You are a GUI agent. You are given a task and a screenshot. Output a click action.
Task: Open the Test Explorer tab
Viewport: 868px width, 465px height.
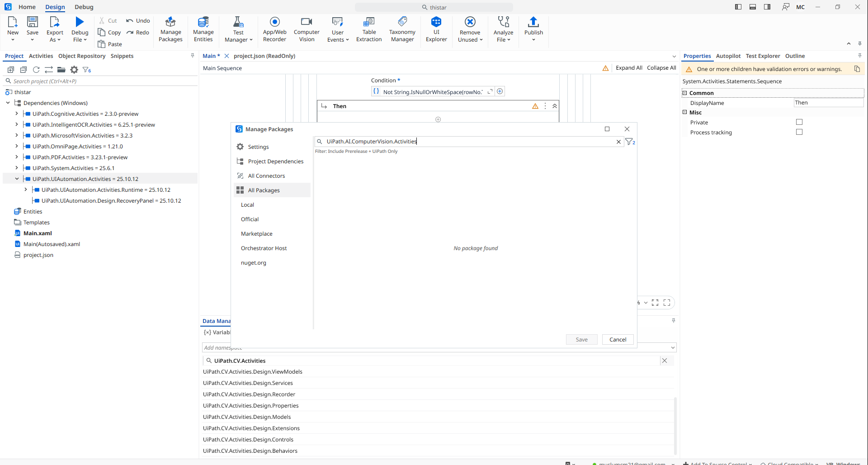(763, 56)
